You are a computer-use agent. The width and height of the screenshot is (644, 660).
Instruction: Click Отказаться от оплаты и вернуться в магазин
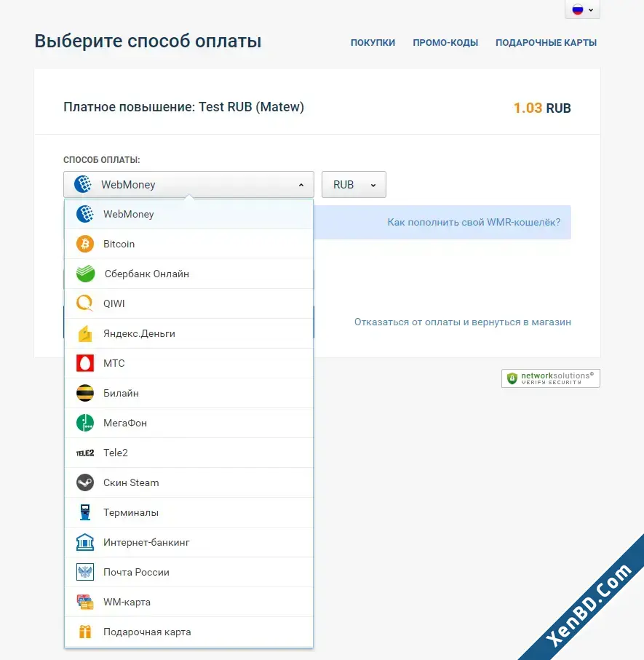(x=463, y=322)
